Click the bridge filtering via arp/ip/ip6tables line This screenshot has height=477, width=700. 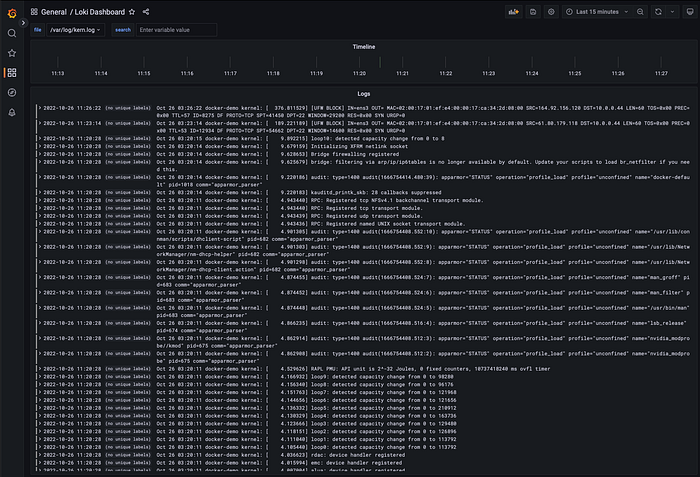(423, 166)
